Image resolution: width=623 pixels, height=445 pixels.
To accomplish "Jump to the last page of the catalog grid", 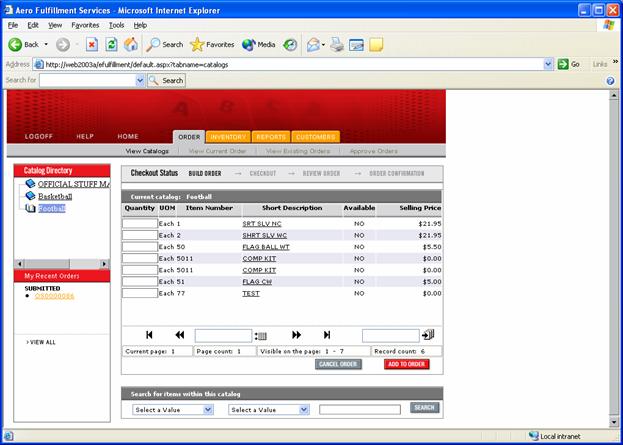I will coord(327,335).
